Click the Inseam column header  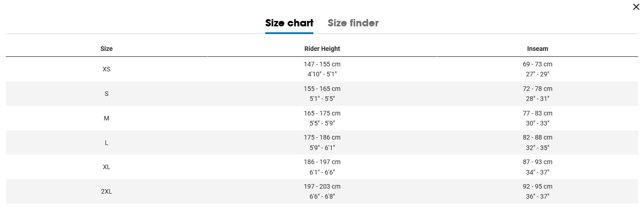[x=537, y=49]
